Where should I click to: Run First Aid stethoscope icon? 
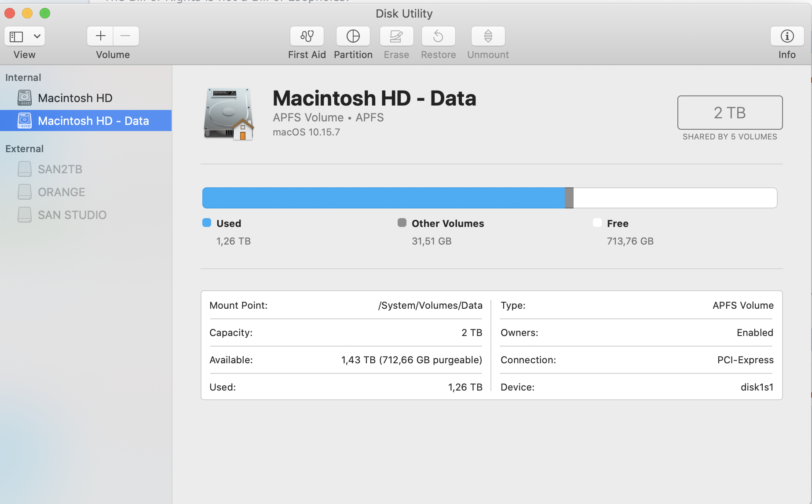click(x=307, y=36)
